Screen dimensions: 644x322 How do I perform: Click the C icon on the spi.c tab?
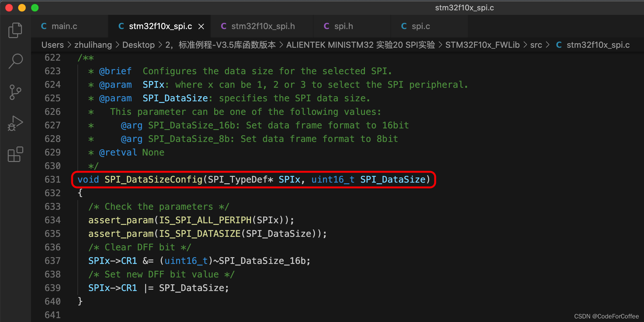pyautogui.click(x=404, y=26)
